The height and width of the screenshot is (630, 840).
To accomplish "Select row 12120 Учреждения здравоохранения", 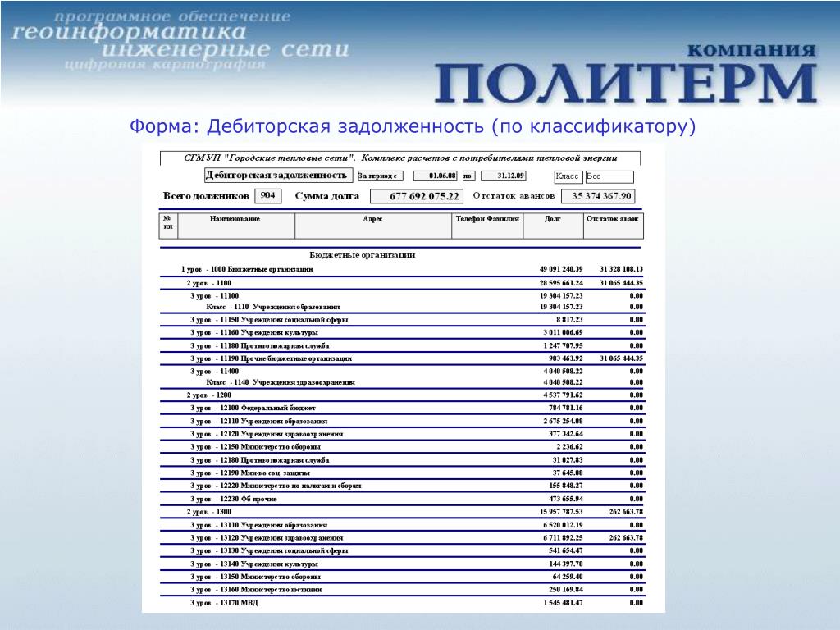I will pyautogui.click(x=402, y=435).
